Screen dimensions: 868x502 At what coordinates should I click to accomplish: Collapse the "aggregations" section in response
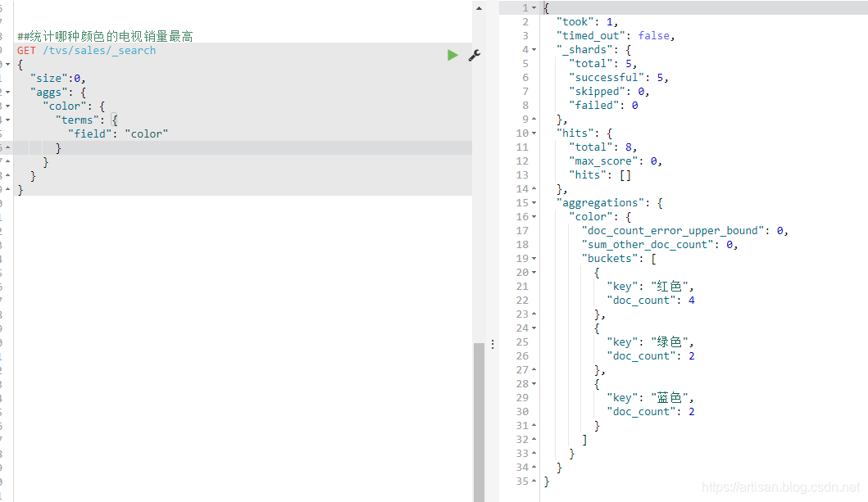(534, 202)
